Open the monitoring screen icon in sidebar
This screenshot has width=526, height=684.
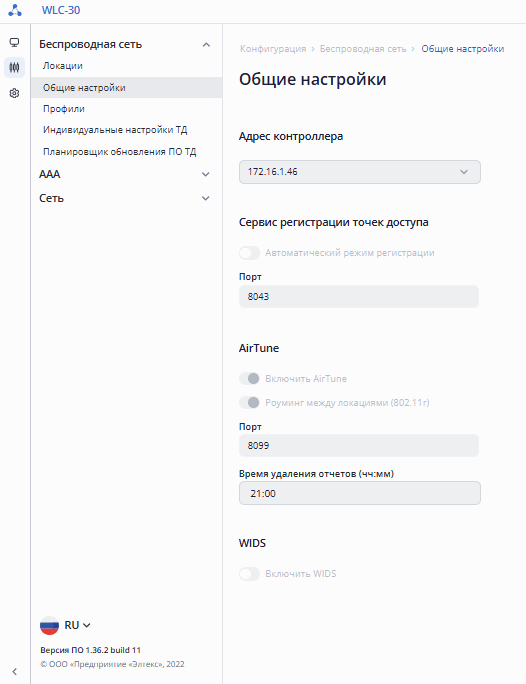[14, 42]
